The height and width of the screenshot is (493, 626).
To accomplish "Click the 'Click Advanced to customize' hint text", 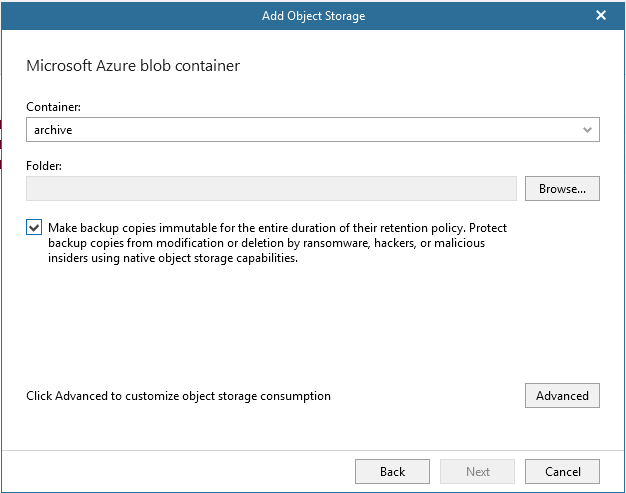I will (178, 396).
